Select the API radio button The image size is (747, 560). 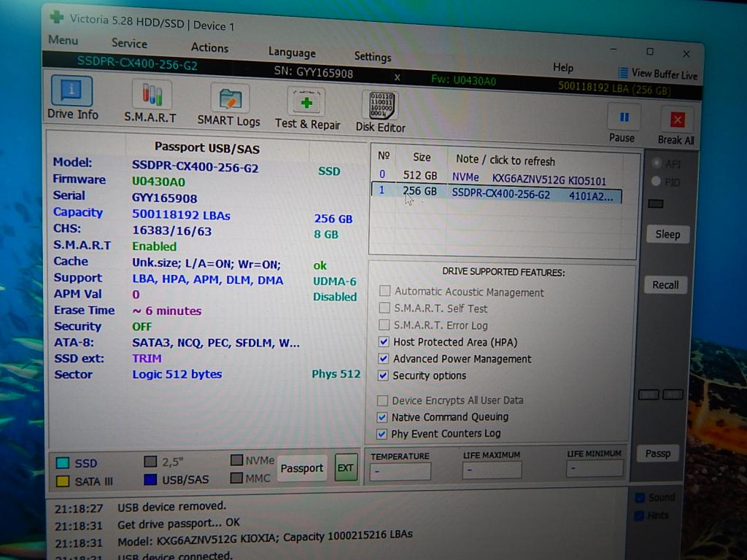[657, 163]
